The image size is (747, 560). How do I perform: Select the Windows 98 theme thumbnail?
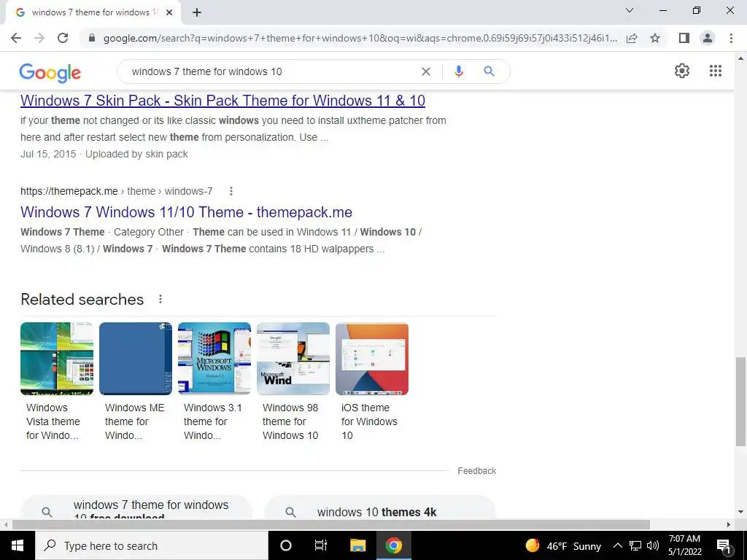pyautogui.click(x=293, y=359)
